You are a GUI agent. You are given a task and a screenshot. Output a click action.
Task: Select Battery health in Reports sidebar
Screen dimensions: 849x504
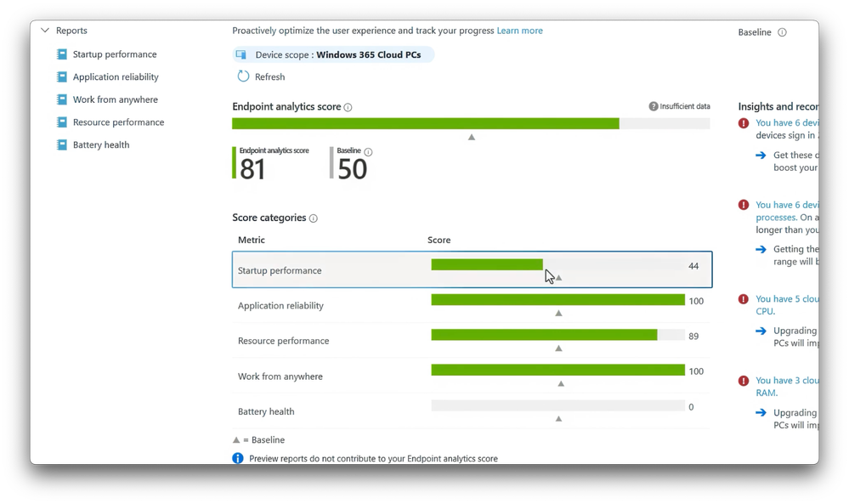[101, 145]
